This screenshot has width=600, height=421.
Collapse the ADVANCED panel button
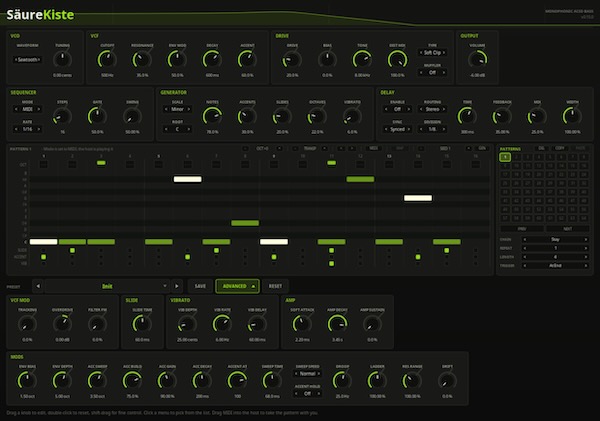tap(237, 286)
